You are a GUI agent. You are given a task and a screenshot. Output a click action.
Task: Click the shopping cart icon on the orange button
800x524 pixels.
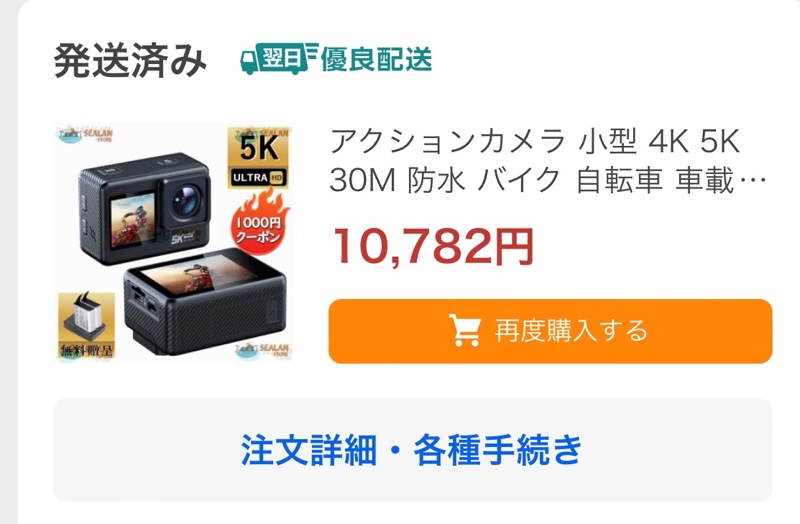465,331
